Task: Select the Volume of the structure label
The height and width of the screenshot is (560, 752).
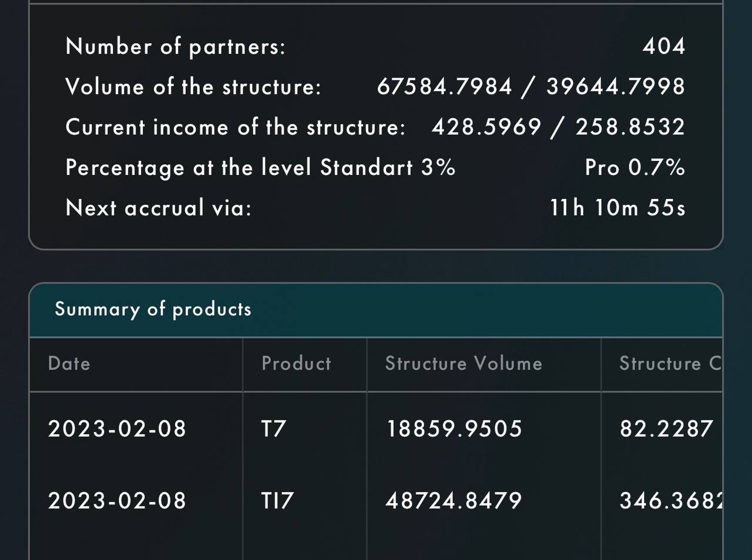Action: click(x=193, y=87)
